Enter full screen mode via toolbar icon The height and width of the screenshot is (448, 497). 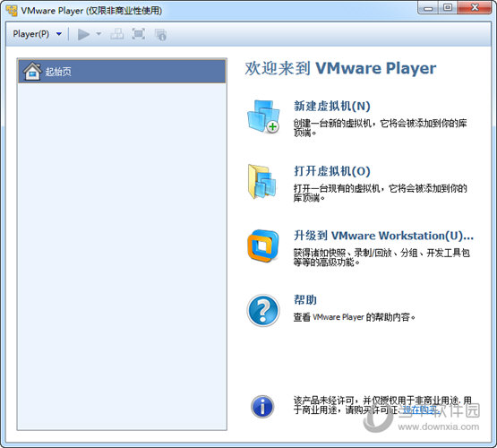coord(139,34)
